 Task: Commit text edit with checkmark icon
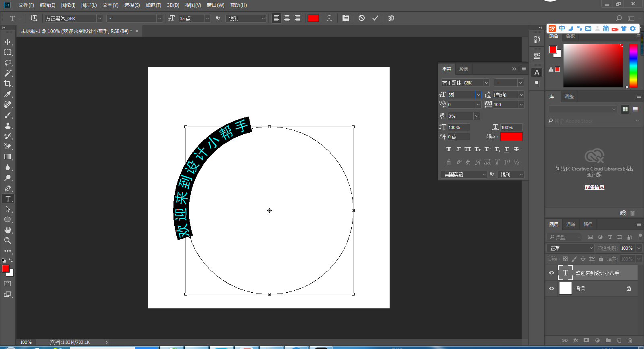375,18
